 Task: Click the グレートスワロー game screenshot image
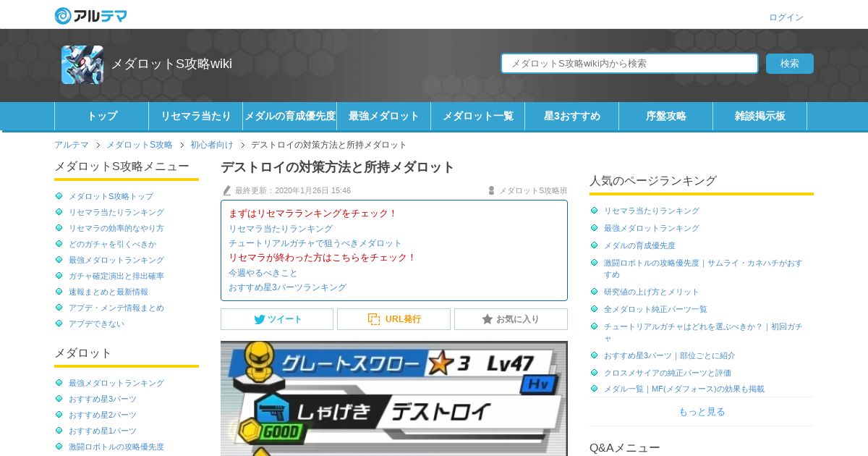(x=394, y=398)
